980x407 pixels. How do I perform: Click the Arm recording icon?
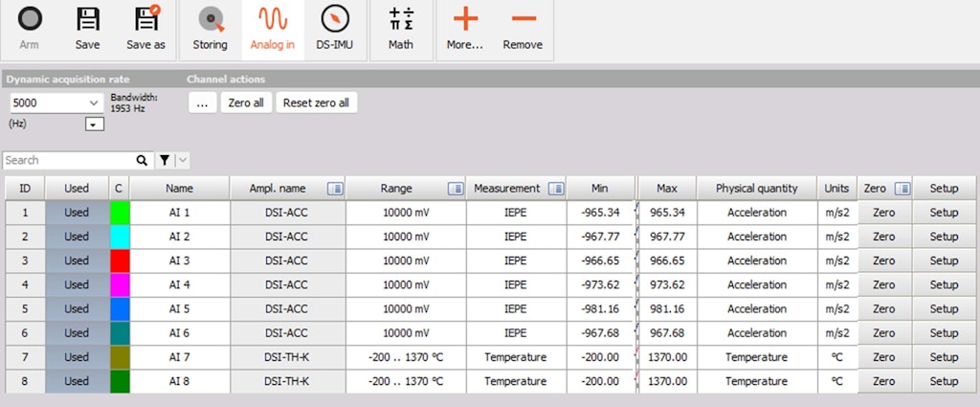30,19
